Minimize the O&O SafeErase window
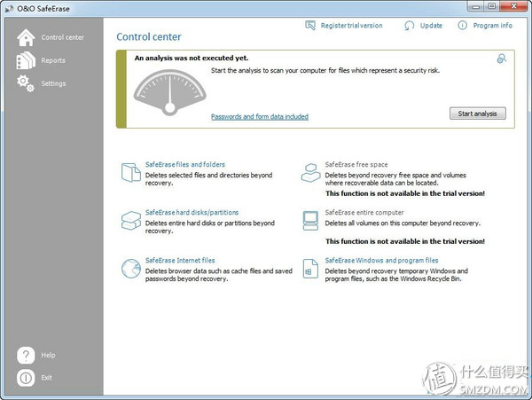 click(476, 6)
